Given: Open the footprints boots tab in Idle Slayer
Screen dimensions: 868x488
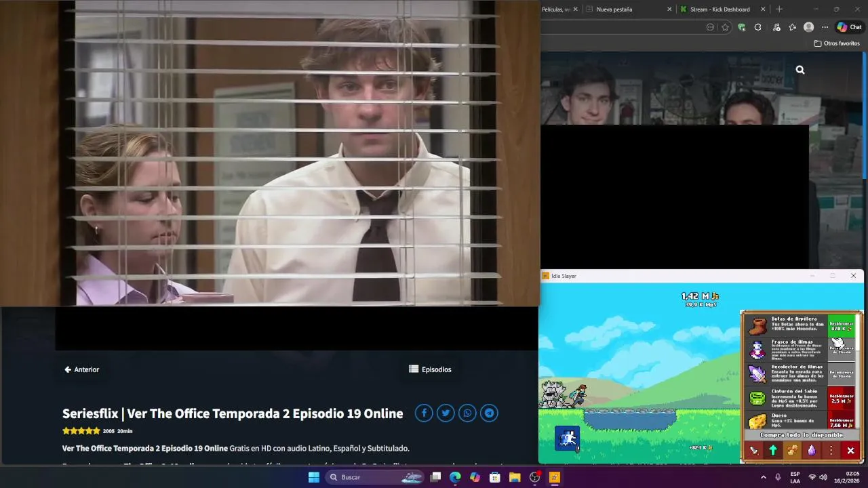Looking at the screenshot, I should point(792,450).
